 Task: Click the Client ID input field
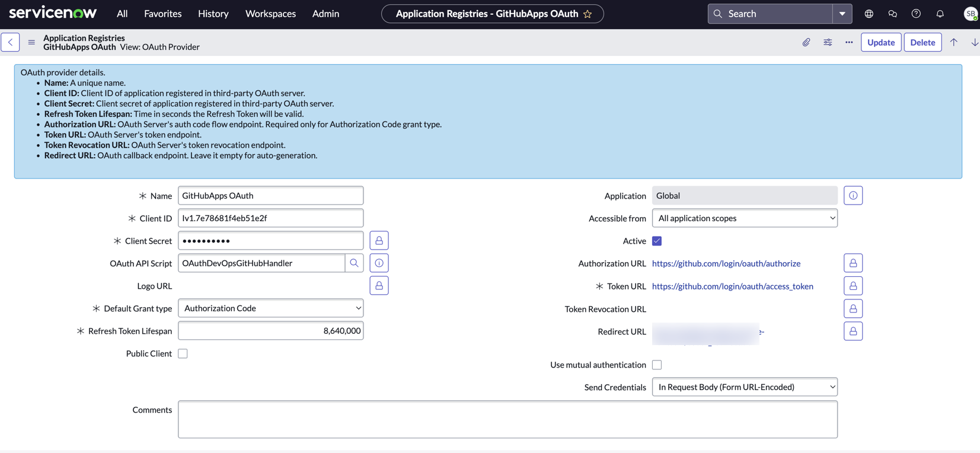(x=271, y=218)
